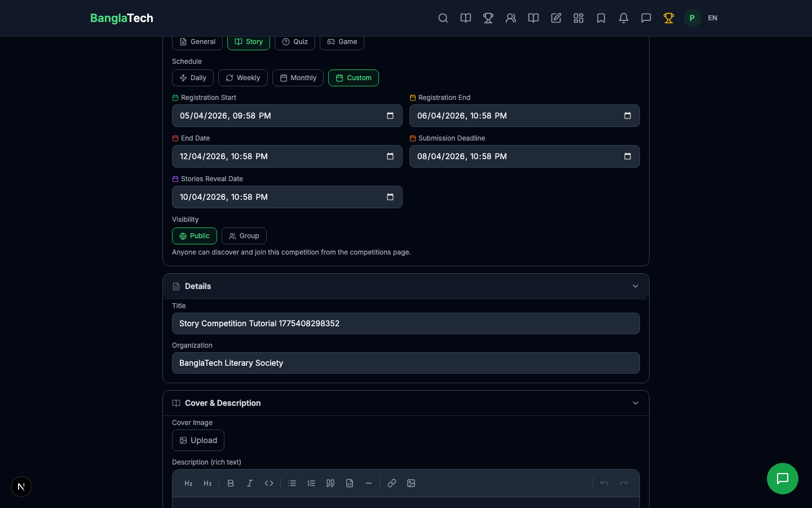Open the Registration Start date picker
This screenshot has height=508, width=812.
click(x=390, y=116)
